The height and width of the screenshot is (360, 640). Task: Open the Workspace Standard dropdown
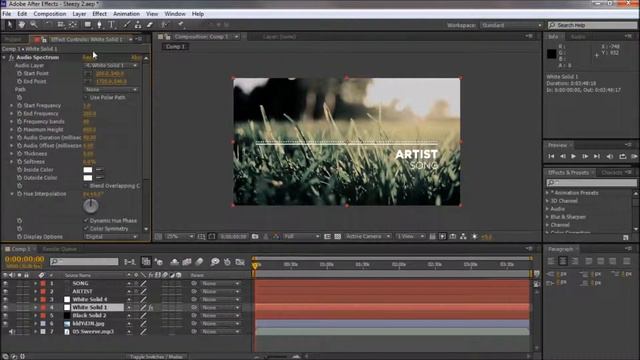511,25
